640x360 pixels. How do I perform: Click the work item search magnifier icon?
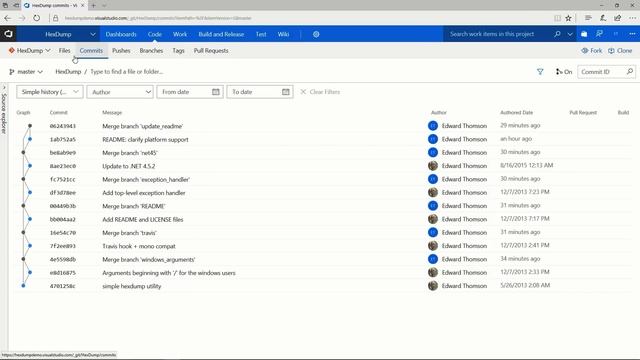click(x=557, y=34)
